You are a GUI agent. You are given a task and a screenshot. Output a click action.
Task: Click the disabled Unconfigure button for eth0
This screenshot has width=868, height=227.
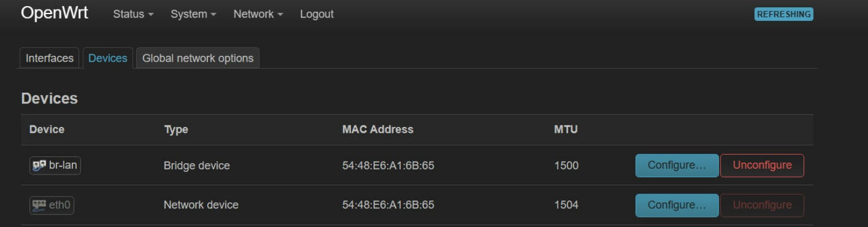point(762,205)
